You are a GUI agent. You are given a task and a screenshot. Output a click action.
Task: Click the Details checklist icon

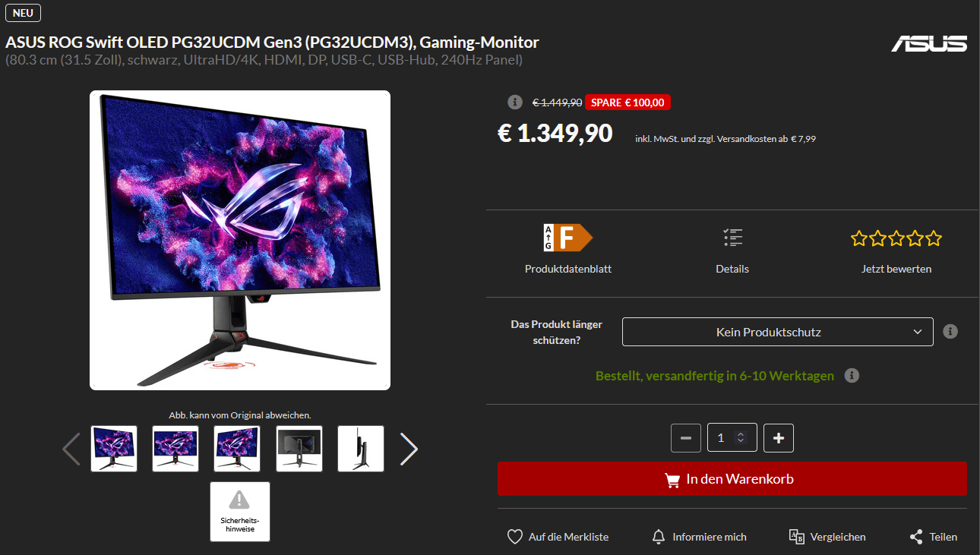click(x=732, y=238)
